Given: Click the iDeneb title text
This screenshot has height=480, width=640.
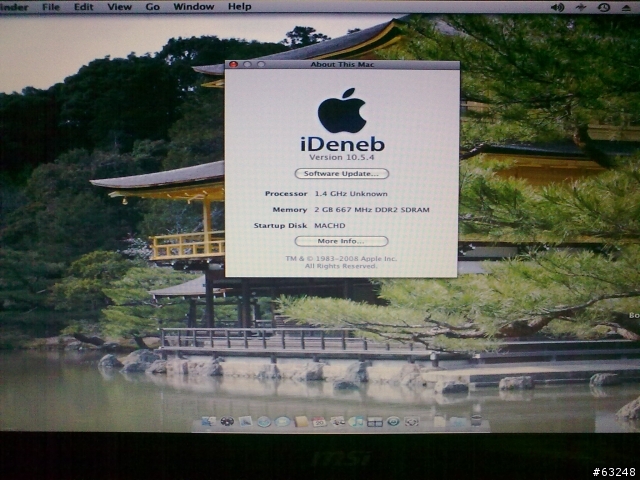Looking at the screenshot, I should coord(342,144).
